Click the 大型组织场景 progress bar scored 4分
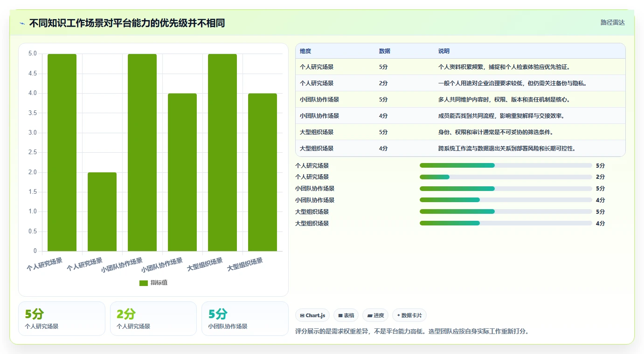644x354 pixels. (x=506, y=223)
